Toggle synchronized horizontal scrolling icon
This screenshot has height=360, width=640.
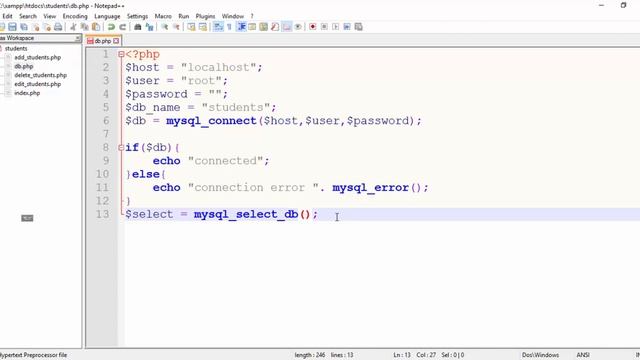click(202, 27)
